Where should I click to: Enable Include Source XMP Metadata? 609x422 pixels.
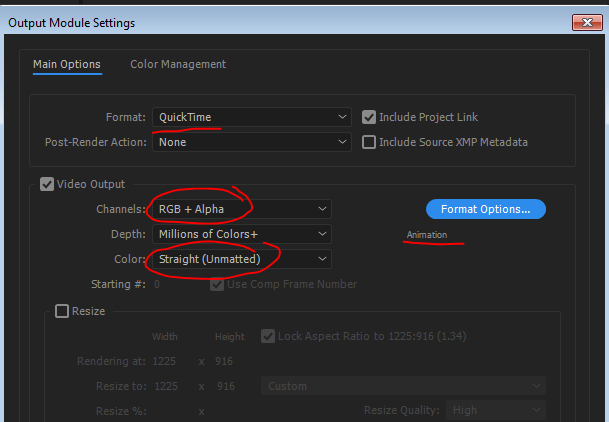[x=369, y=142]
